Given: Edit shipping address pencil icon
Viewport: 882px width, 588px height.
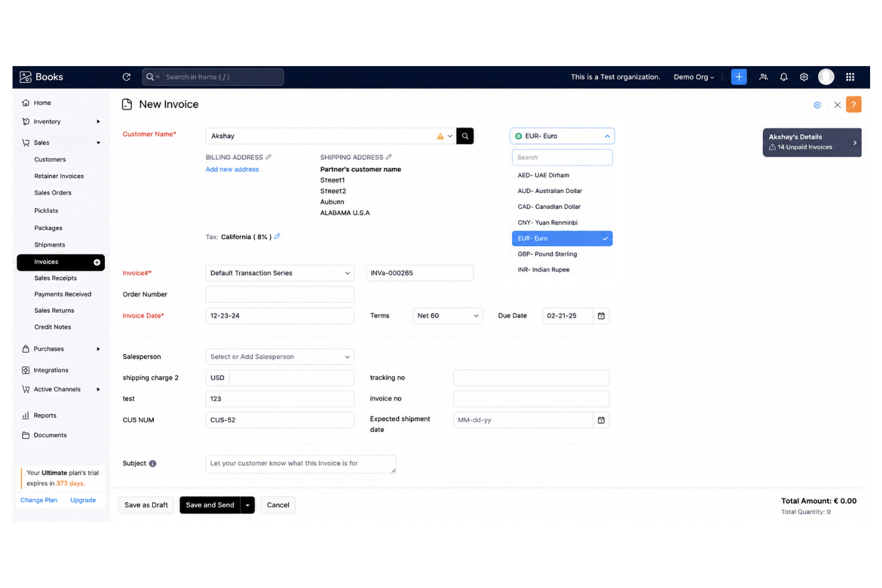Looking at the screenshot, I should coord(389,157).
